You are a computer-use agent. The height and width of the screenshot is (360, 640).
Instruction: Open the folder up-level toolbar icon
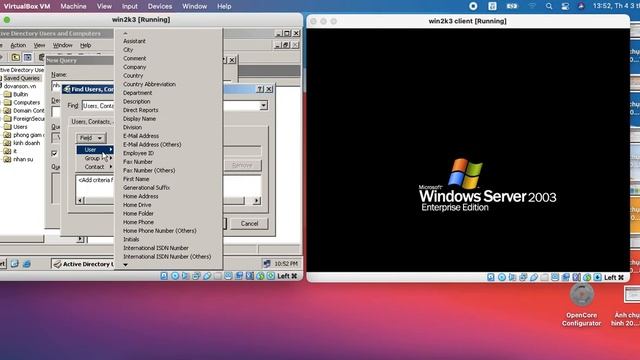click(16, 57)
